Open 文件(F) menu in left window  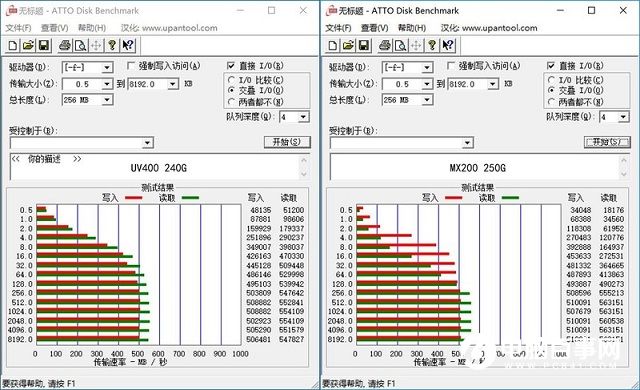pyautogui.click(x=18, y=28)
